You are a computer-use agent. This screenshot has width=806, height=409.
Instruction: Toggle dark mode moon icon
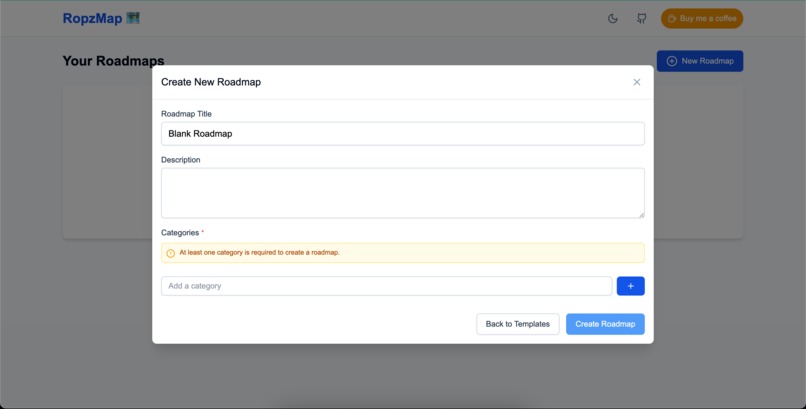coord(612,18)
